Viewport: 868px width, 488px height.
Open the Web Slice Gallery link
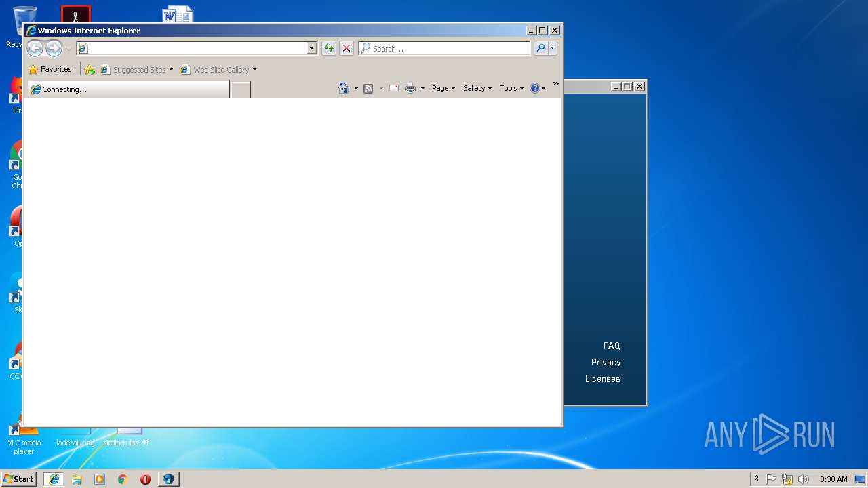tap(215, 69)
